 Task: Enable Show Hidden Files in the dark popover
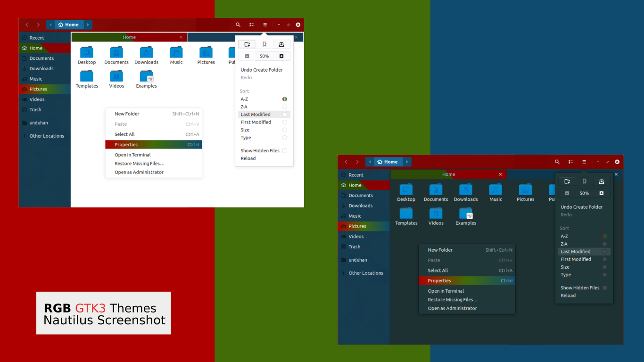605,288
